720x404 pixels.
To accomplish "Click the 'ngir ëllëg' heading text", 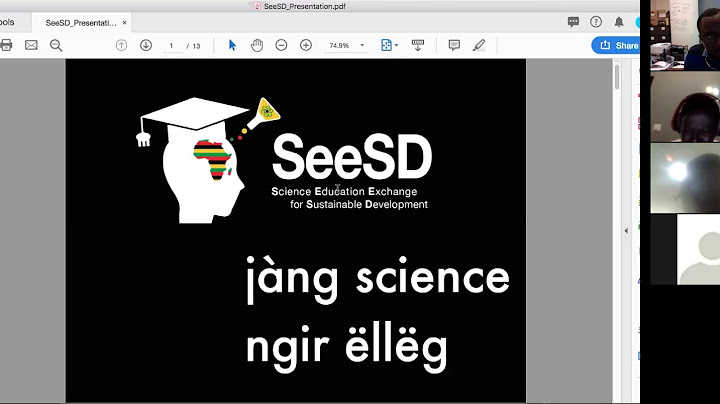I will click(347, 347).
